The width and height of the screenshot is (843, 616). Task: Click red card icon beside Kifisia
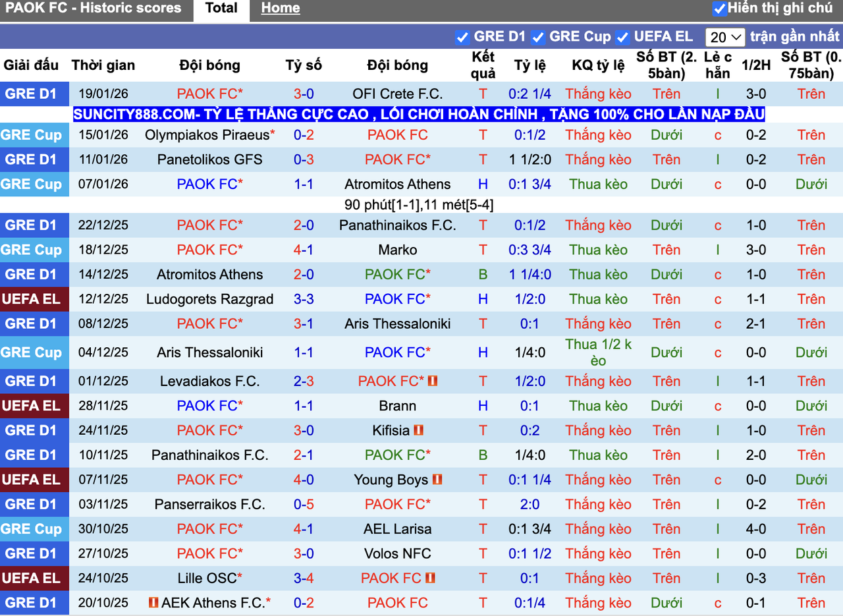click(419, 431)
